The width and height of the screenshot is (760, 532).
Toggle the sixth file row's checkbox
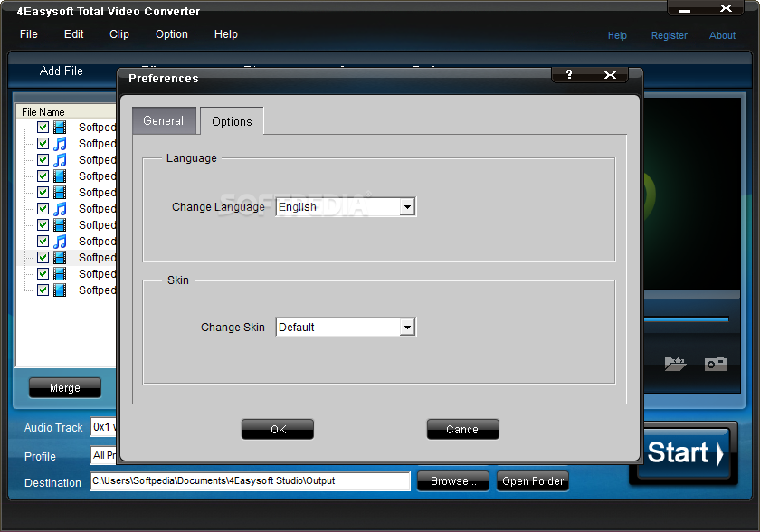(43, 209)
